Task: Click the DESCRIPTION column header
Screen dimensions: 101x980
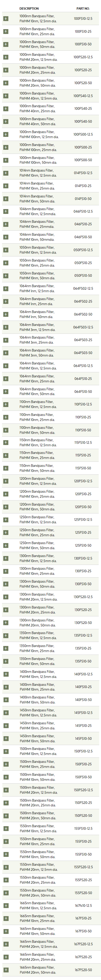Action: tap(29, 8)
